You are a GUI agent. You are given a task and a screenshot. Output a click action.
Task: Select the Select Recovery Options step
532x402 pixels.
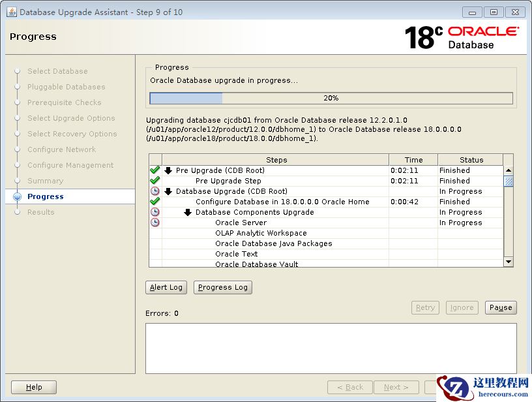tap(72, 134)
